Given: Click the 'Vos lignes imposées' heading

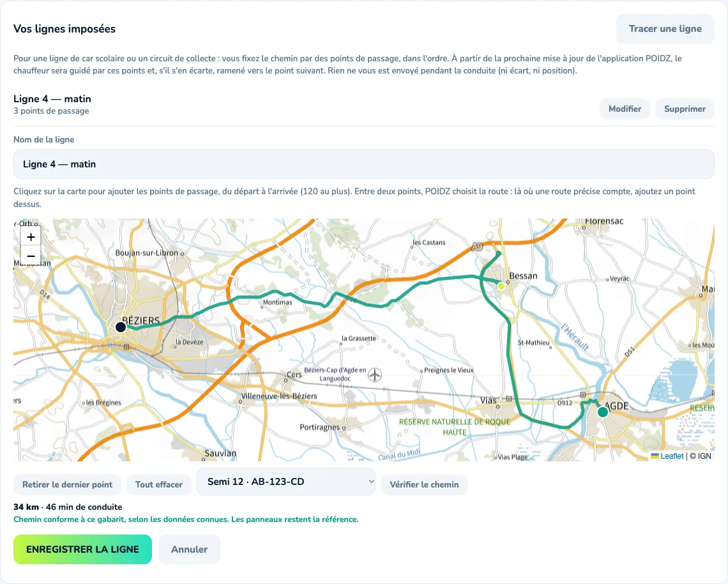Looking at the screenshot, I should [64, 29].
